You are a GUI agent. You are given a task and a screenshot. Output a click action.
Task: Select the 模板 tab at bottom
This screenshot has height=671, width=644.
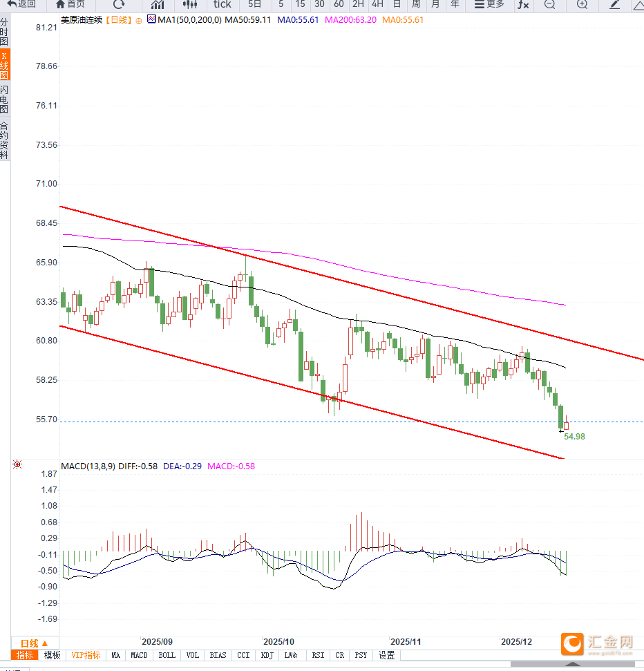pos(53,655)
